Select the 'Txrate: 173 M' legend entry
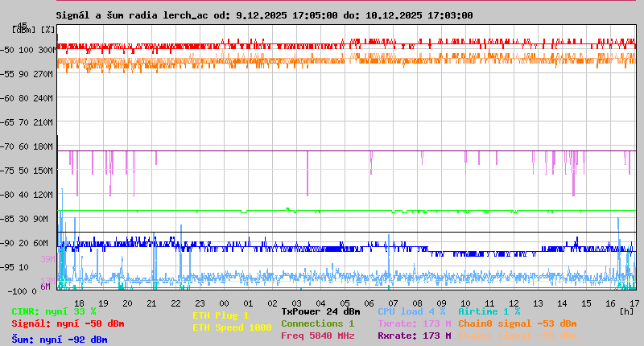Viewport: 644px width, 346px height. pyautogui.click(x=415, y=323)
